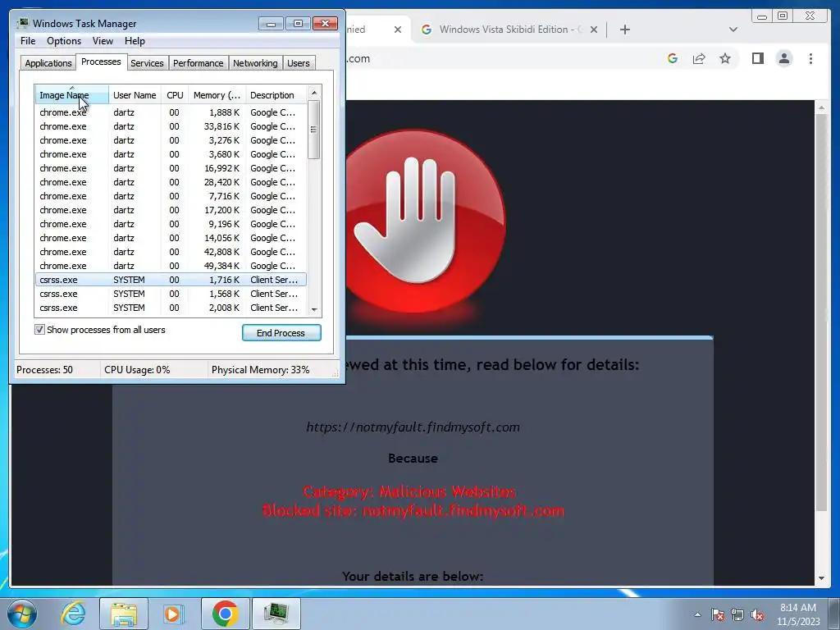Screen dimensions: 840x630
Task: Click share page icon in Chrome toolbar
Action: click(x=699, y=58)
